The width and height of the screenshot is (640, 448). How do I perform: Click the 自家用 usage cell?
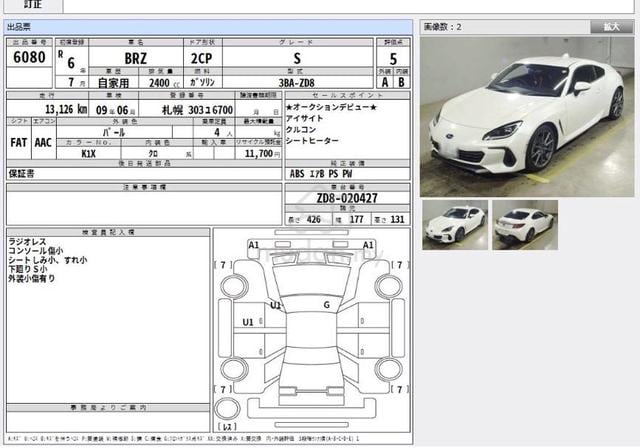click(x=113, y=83)
